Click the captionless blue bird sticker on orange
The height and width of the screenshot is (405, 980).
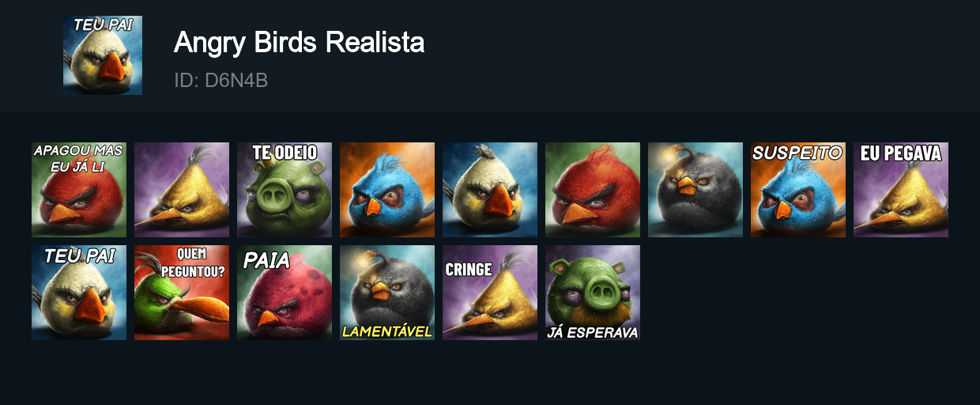click(387, 190)
